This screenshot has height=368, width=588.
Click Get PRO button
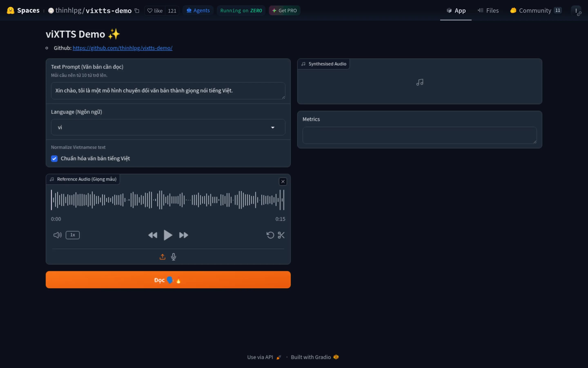point(285,10)
